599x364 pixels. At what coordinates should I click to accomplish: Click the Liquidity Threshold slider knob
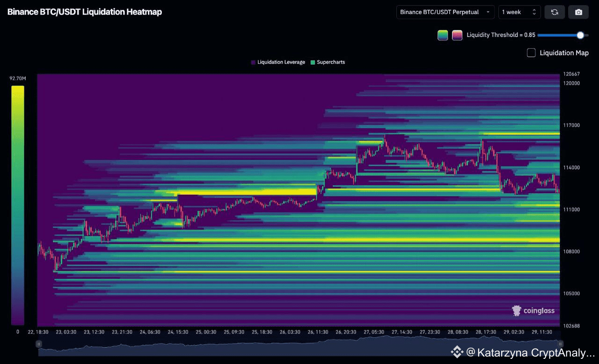580,35
